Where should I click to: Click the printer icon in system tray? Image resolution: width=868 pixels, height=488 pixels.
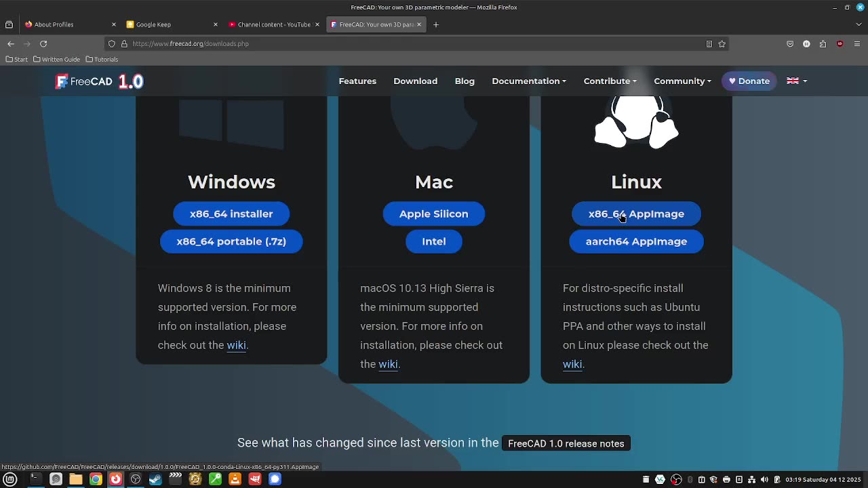(x=726, y=480)
